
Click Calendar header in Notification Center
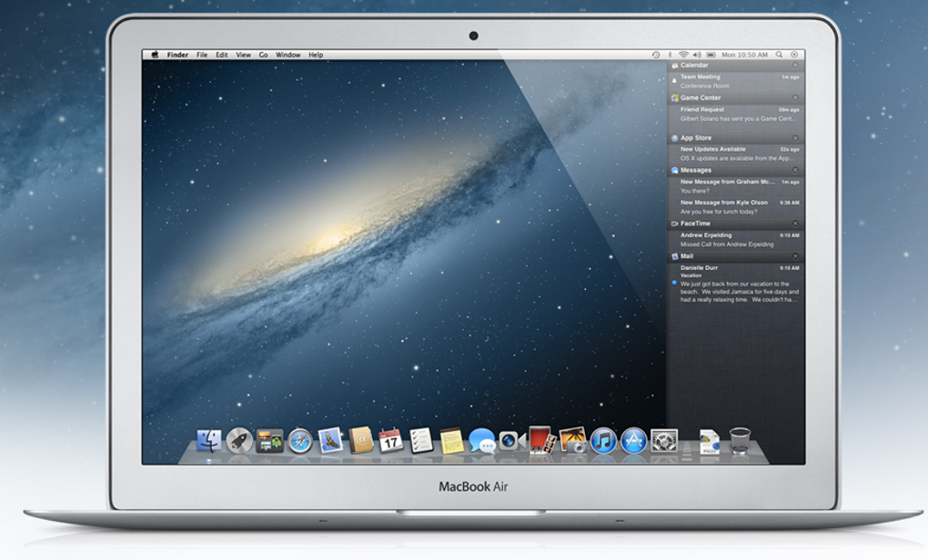tap(736, 65)
